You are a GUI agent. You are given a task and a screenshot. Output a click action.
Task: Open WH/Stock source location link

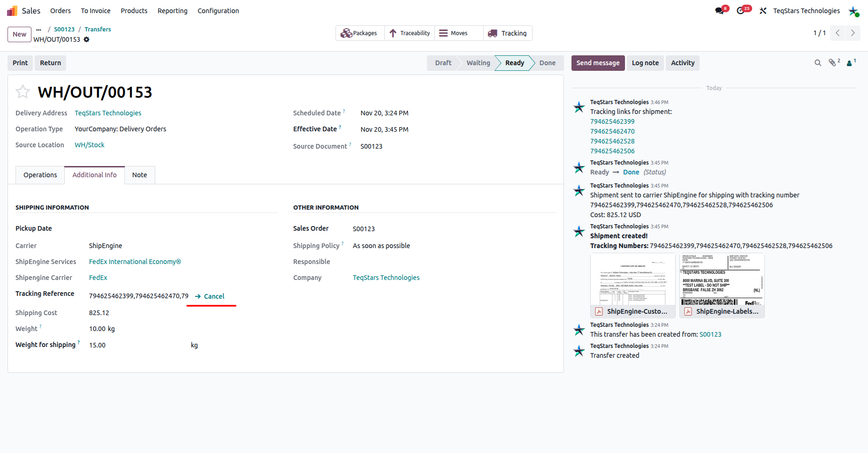click(90, 145)
